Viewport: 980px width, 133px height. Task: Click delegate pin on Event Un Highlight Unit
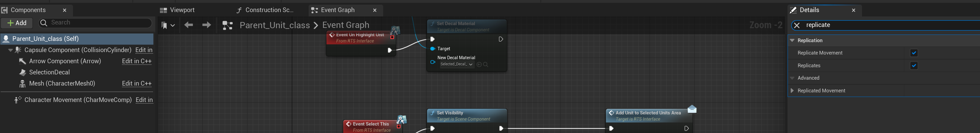[392, 37]
